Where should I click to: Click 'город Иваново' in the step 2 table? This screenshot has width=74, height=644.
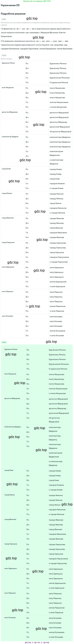pos(8,218)
